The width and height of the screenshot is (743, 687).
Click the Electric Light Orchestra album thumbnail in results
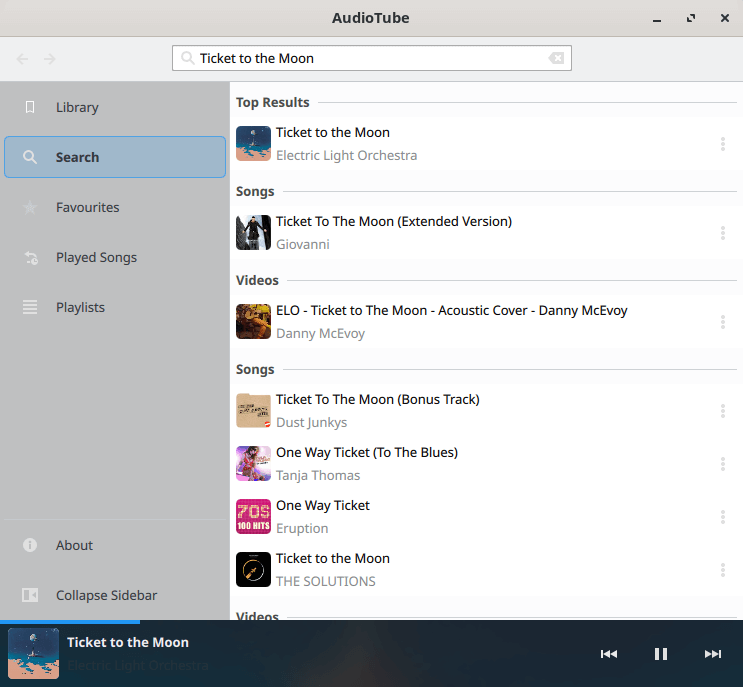254,144
